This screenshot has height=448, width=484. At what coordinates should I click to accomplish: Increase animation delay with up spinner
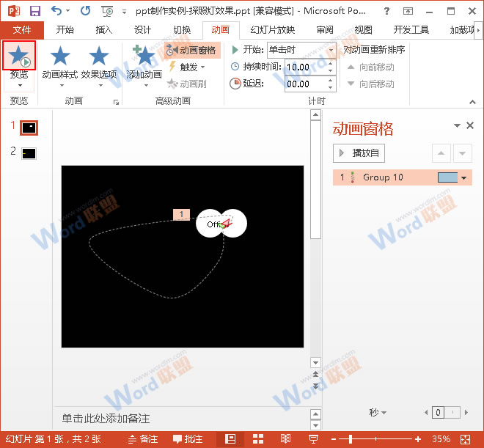click(x=331, y=80)
